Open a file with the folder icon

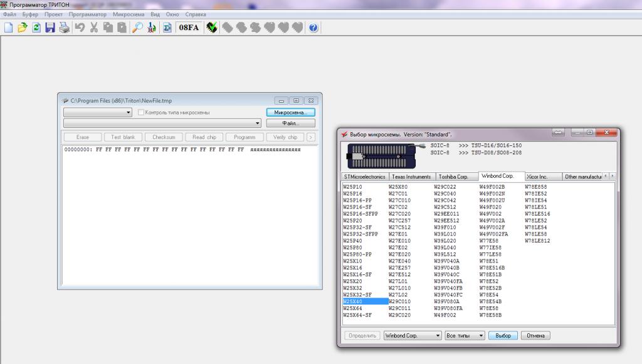(x=22, y=28)
